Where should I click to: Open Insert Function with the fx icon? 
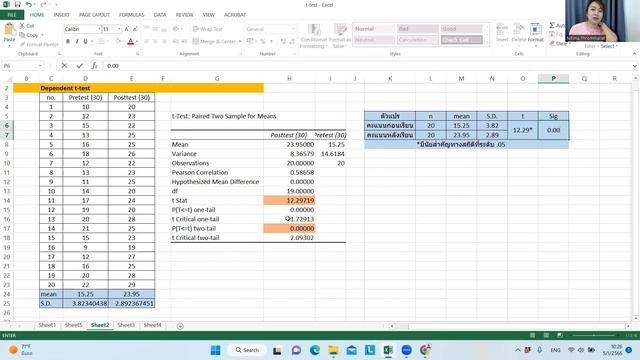94,66
